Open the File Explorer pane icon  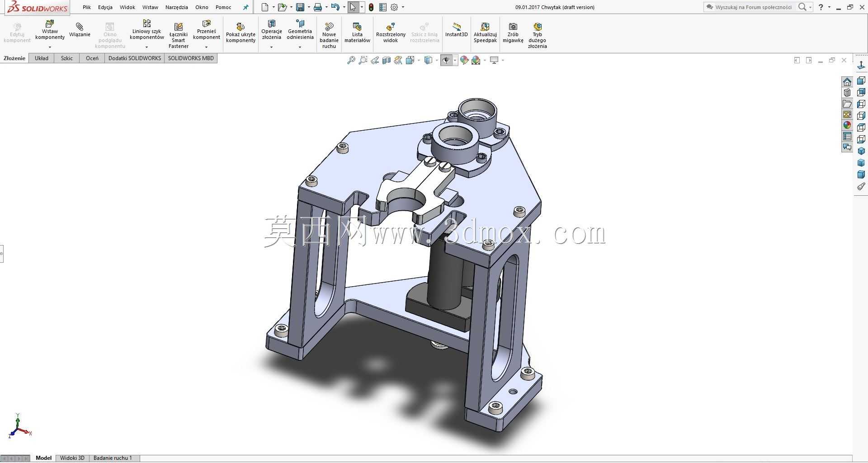point(847,104)
